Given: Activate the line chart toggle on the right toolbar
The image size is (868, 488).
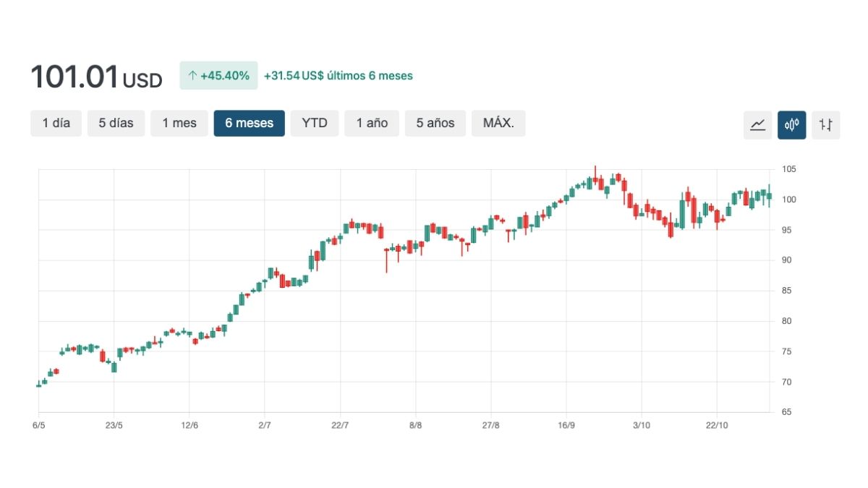Looking at the screenshot, I should tap(757, 124).
